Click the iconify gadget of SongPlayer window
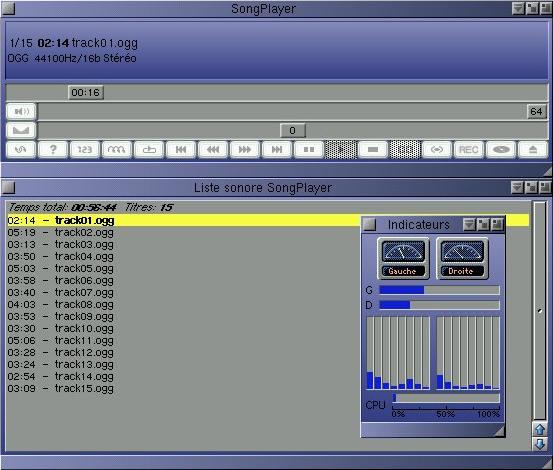The width and height of the screenshot is (553, 470). (518, 8)
